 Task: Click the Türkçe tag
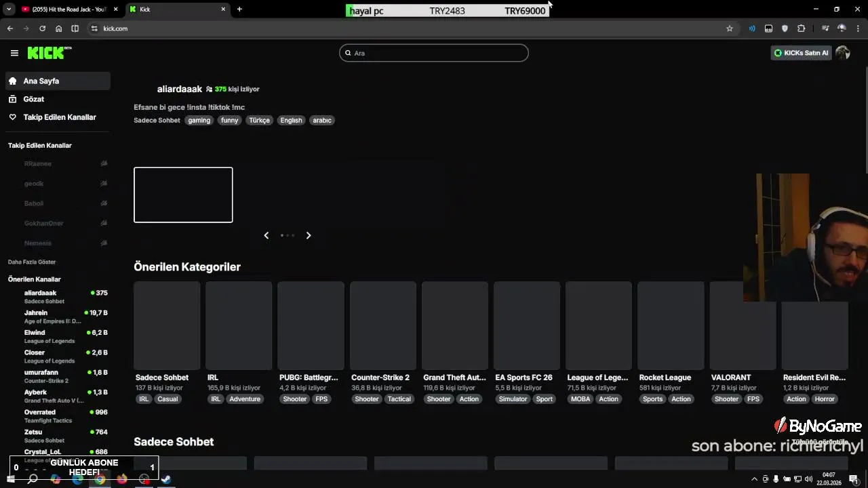(259, 120)
